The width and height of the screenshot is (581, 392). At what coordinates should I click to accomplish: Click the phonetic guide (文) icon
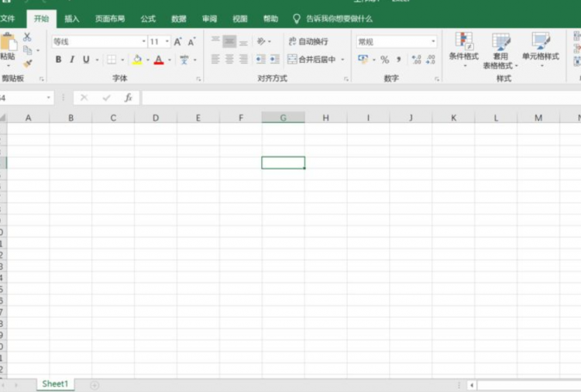pyautogui.click(x=184, y=60)
